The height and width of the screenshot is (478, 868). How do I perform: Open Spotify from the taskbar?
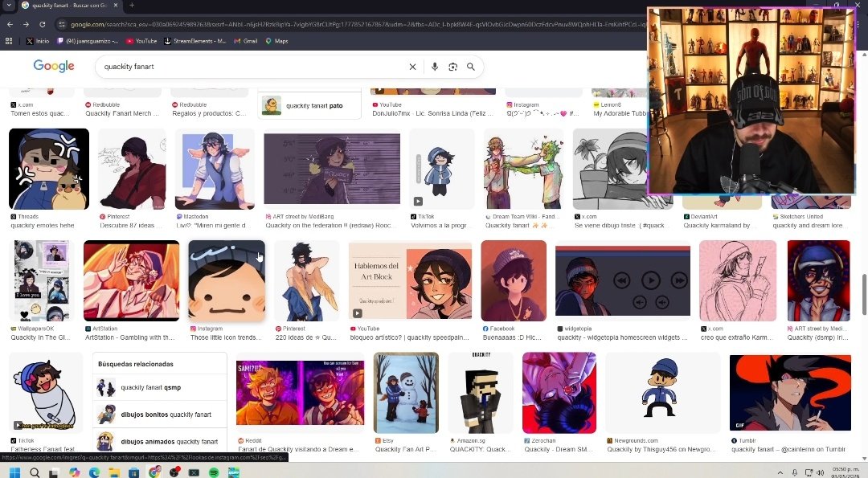215,472
